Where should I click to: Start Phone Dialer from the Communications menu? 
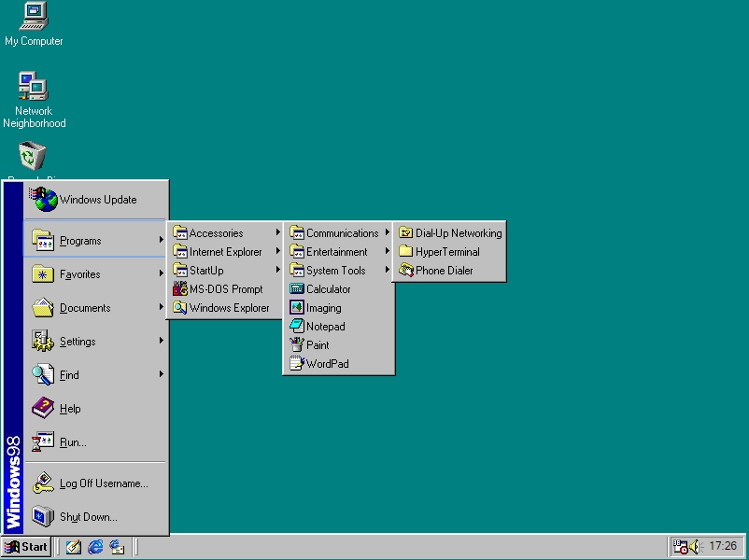coord(449,271)
